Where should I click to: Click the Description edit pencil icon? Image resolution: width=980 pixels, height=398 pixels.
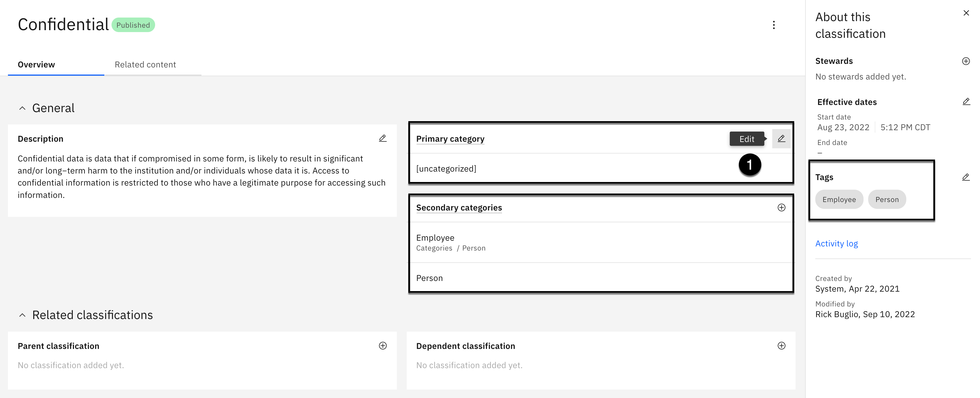[x=382, y=138]
